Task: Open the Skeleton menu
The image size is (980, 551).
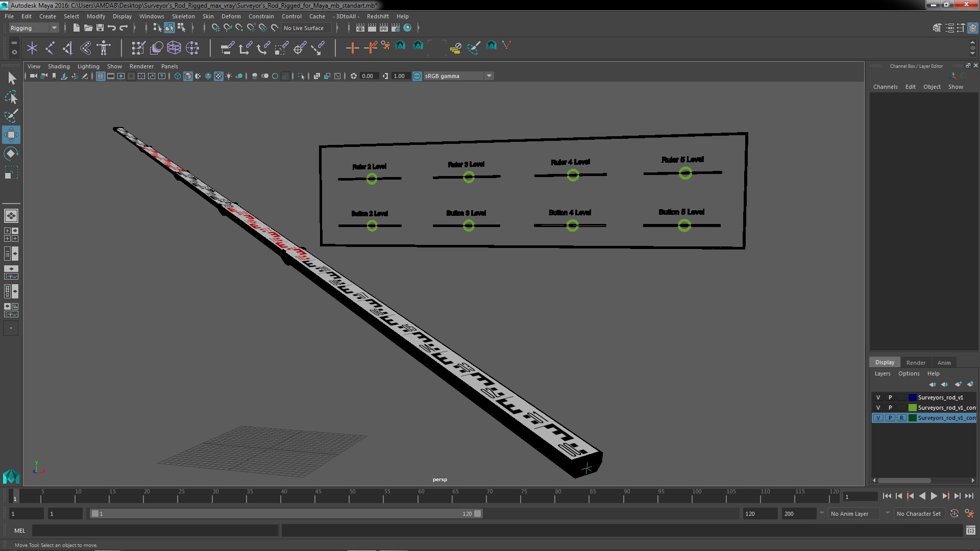Action: coord(183,16)
